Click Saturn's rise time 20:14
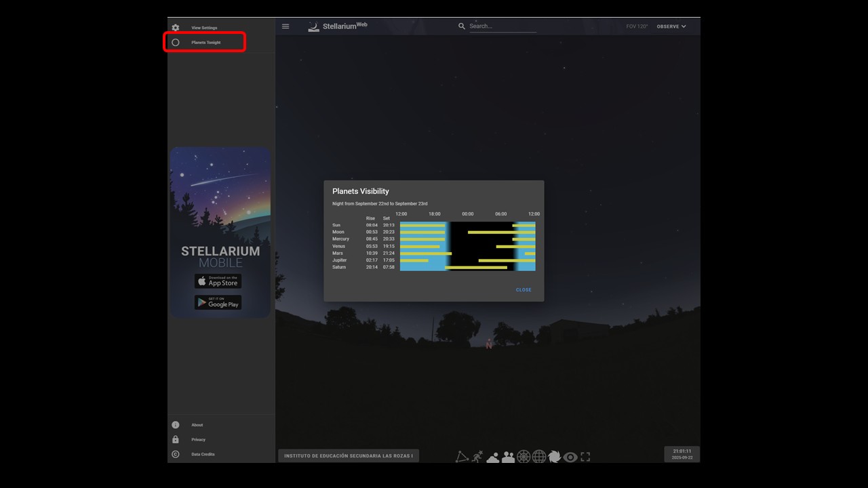 [372, 267]
